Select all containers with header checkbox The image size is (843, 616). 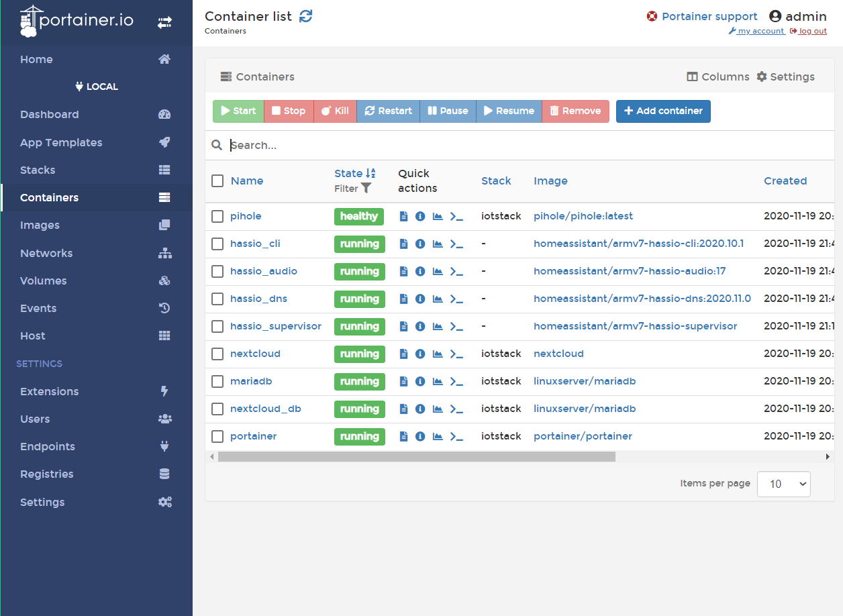pyautogui.click(x=217, y=181)
